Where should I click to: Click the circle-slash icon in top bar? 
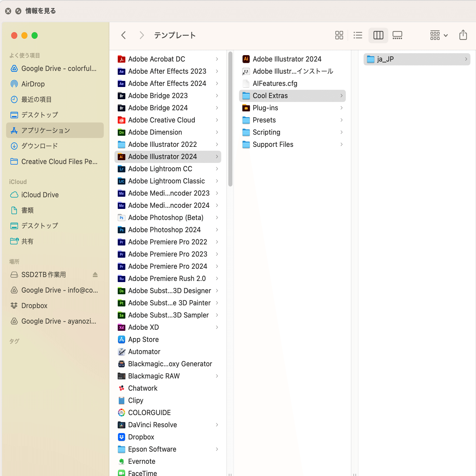tap(18, 11)
